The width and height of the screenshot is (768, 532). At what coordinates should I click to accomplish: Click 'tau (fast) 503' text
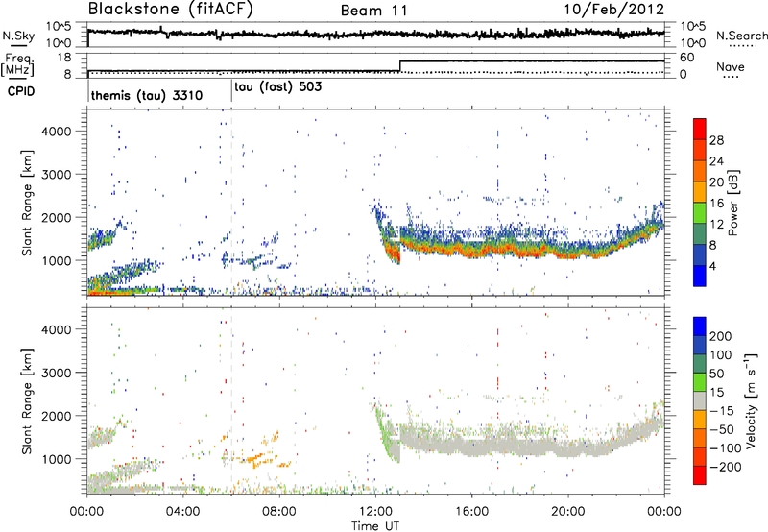point(278,87)
